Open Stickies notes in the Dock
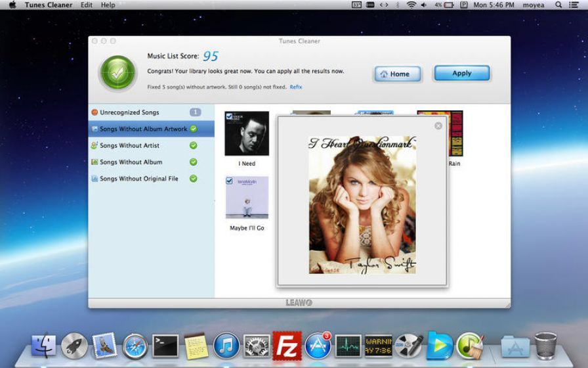The width and height of the screenshot is (588, 368). point(196,346)
